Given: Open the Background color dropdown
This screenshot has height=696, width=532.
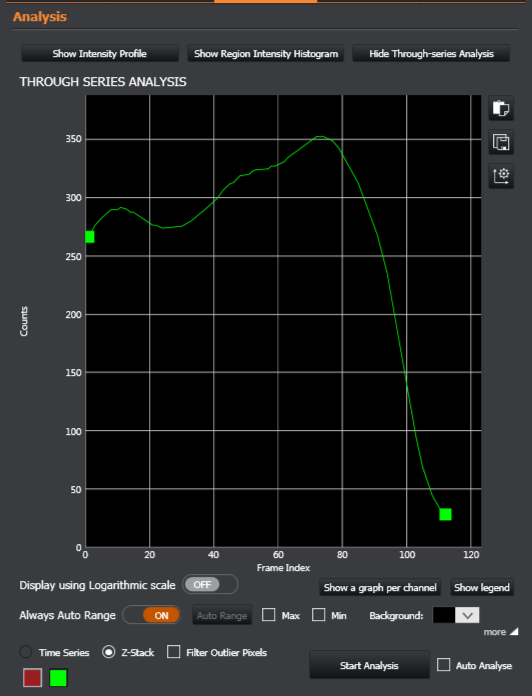Looking at the screenshot, I should click(467, 615).
